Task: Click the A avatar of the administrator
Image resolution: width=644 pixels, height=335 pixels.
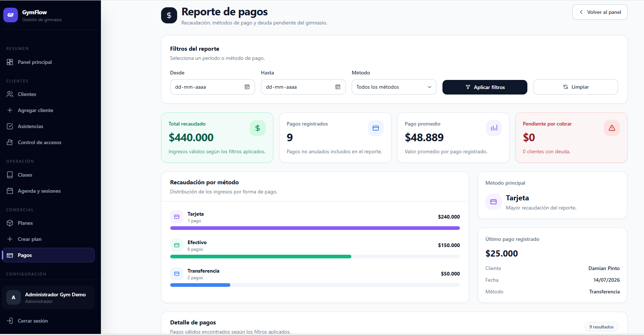Action: (13, 297)
